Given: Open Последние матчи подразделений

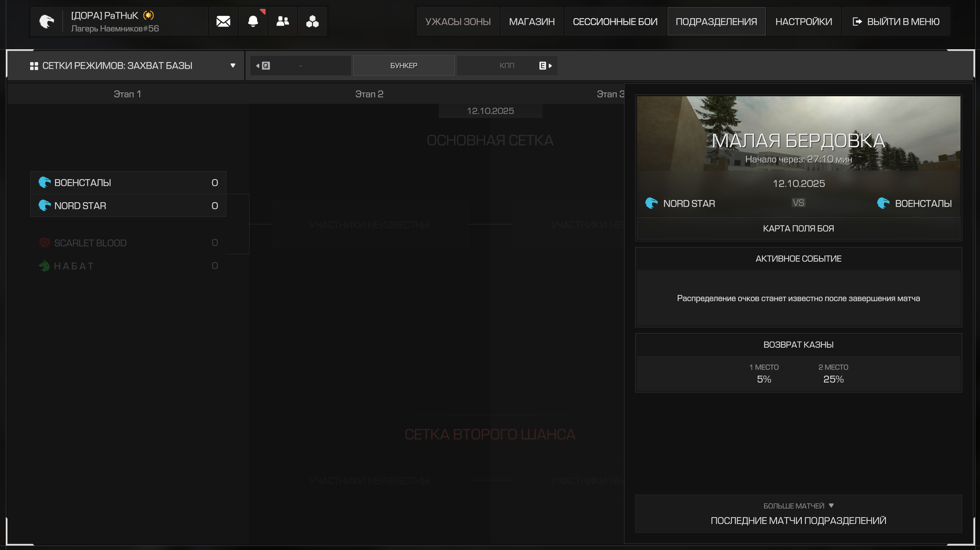Looking at the screenshot, I should click(798, 520).
